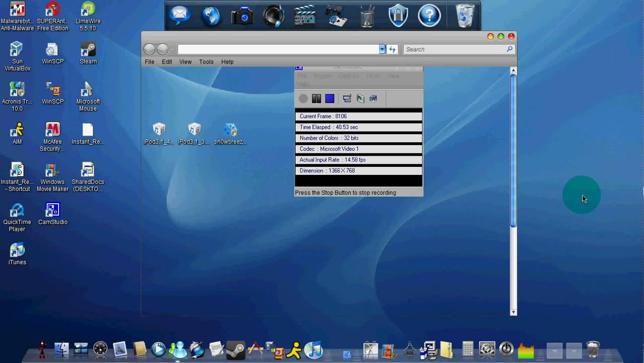Click the mail envelope icon in top dock
The height and width of the screenshot is (363, 644).
tap(180, 15)
